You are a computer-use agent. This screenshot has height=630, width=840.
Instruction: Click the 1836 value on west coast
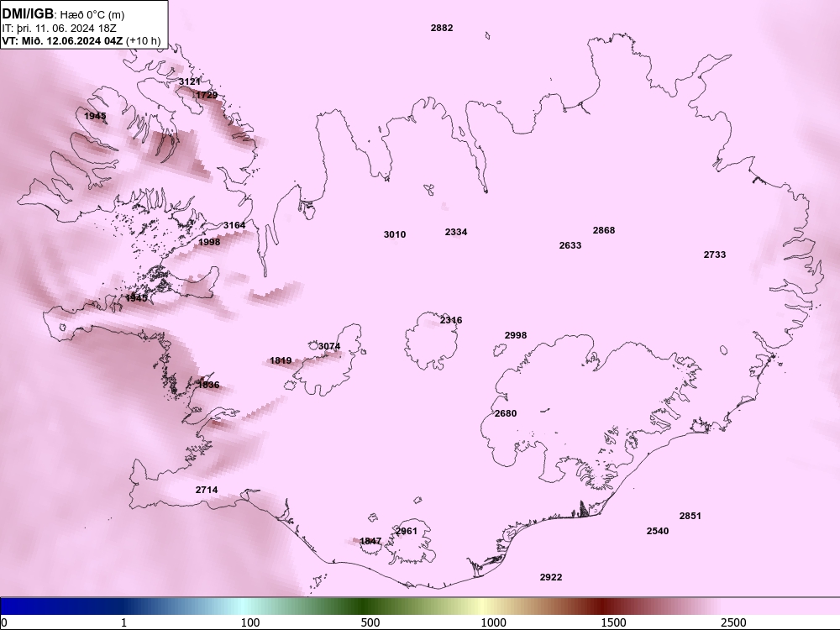(x=208, y=385)
